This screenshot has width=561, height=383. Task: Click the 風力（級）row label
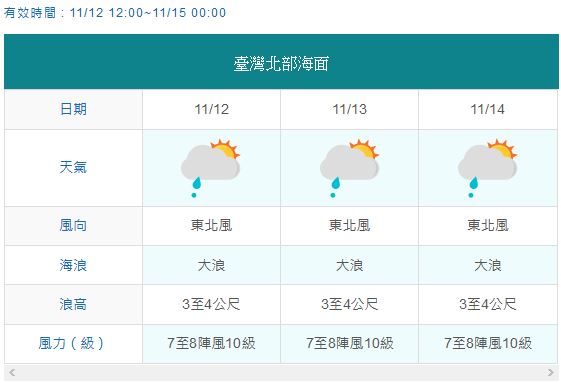tap(71, 343)
